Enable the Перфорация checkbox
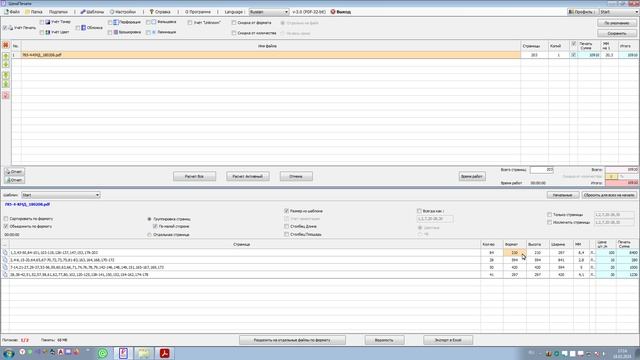The height and width of the screenshot is (360, 640). [110, 22]
